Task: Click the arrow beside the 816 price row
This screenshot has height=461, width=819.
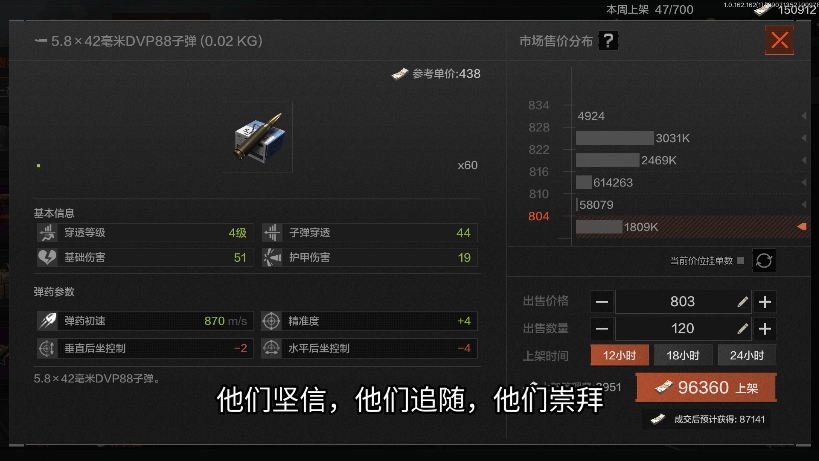Action: [x=804, y=182]
